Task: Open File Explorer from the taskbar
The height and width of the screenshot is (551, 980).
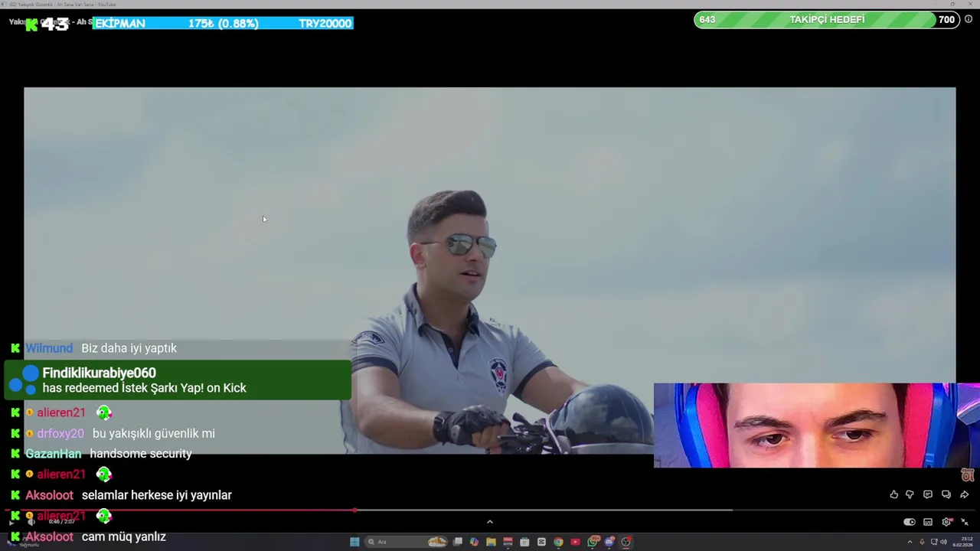Action: 491,542
